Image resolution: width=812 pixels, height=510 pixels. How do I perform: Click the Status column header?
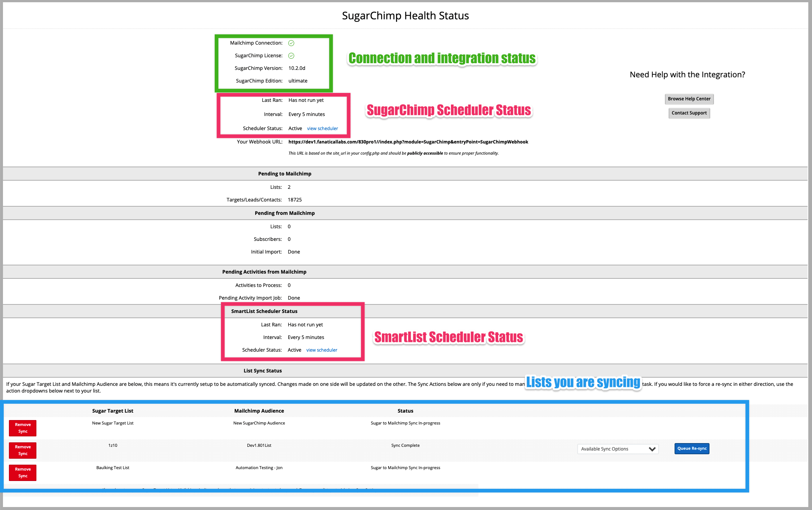(x=405, y=411)
